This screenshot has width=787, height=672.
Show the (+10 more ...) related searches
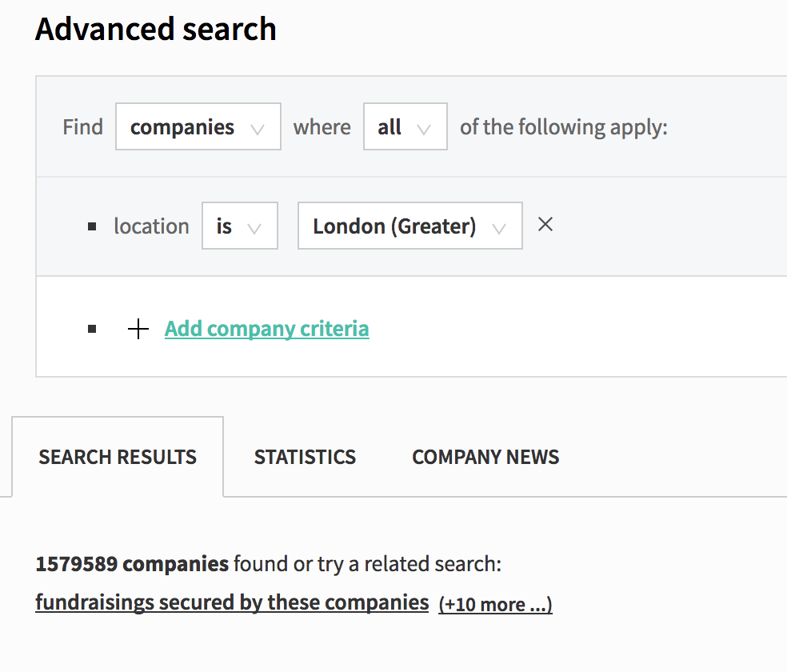(x=495, y=604)
